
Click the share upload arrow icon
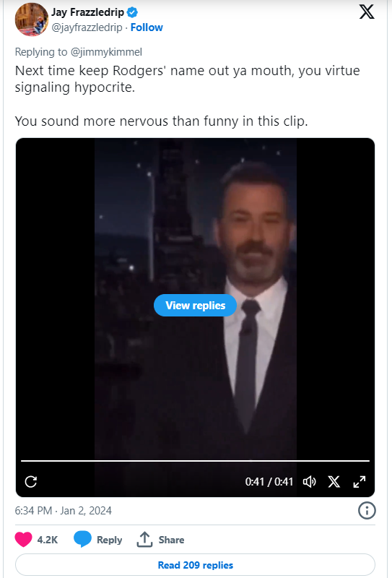click(x=144, y=540)
